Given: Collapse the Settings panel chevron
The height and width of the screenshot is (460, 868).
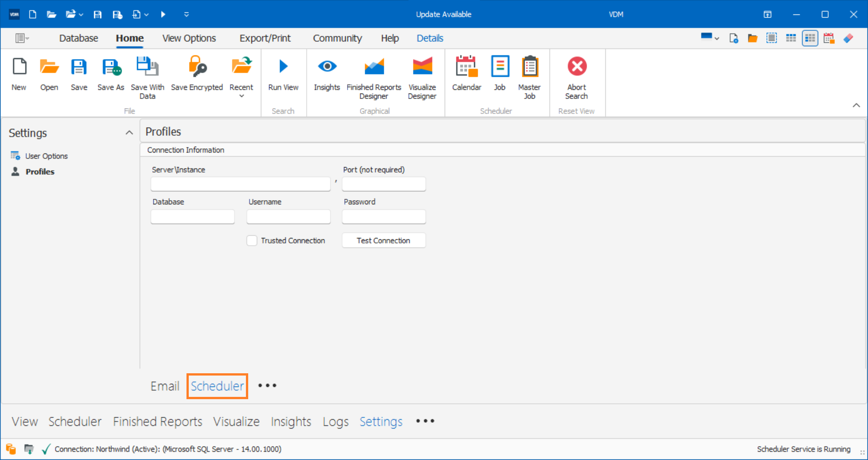Looking at the screenshot, I should tap(129, 133).
